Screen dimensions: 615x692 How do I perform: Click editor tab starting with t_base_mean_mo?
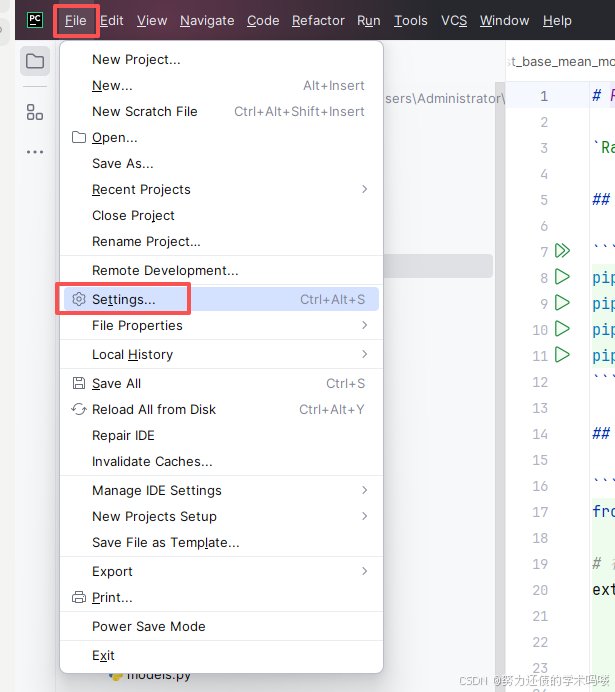point(560,61)
